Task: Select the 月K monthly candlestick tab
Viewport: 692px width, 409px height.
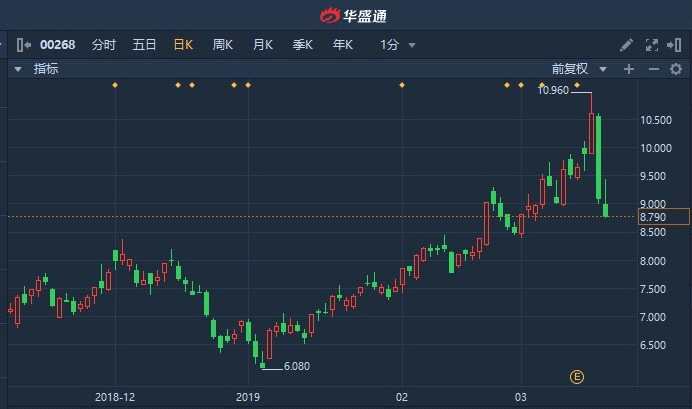Action: pyautogui.click(x=262, y=45)
